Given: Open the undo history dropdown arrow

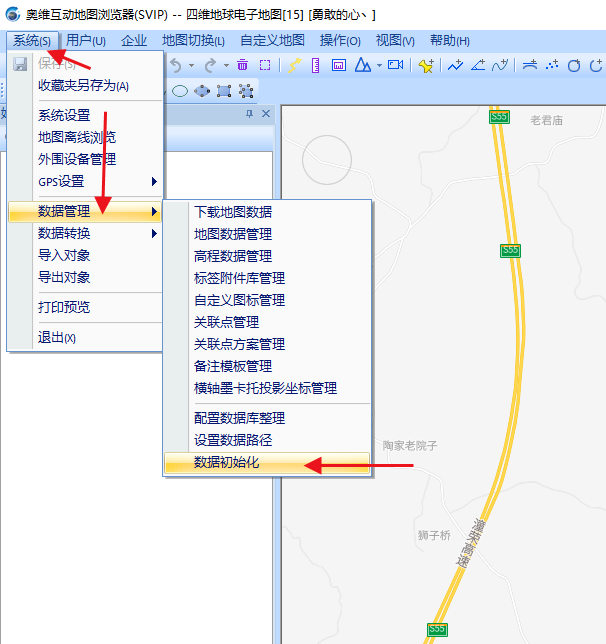Looking at the screenshot, I should [x=191, y=66].
